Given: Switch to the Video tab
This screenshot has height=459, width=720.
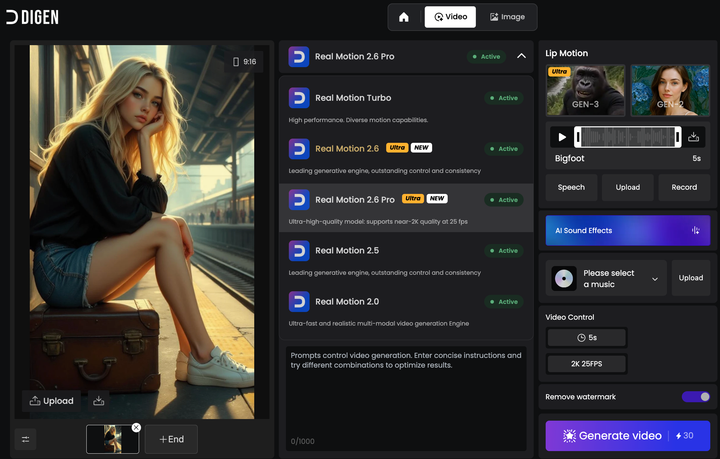Looking at the screenshot, I should 450,17.
